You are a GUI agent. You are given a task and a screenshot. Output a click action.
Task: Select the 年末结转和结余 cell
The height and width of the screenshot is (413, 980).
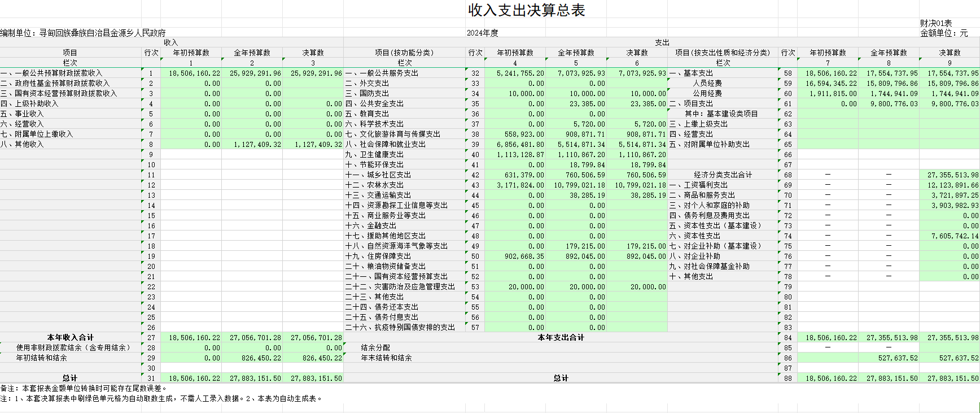click(x=387, y=358)
